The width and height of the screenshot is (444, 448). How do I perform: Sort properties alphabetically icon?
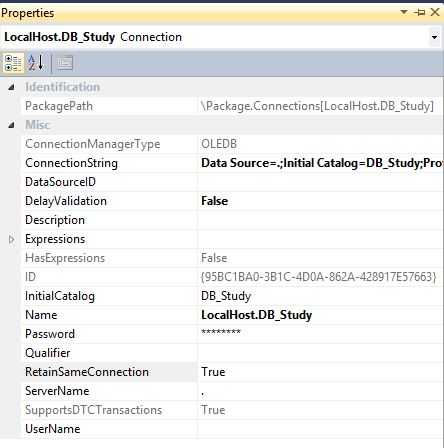pos(36,63)
